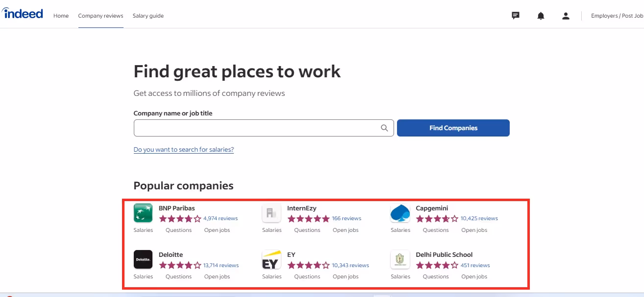Open Employers / Post Job

click(617, 15)
